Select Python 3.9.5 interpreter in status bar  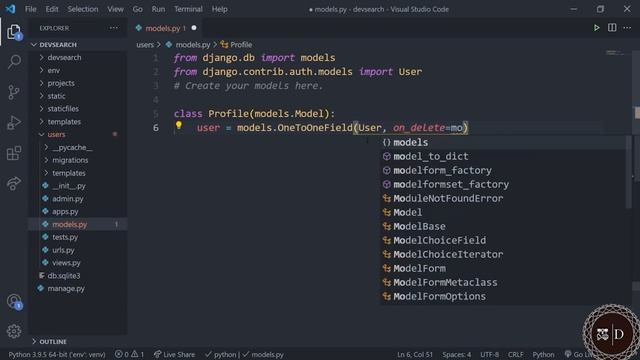(x=57, y=354)
